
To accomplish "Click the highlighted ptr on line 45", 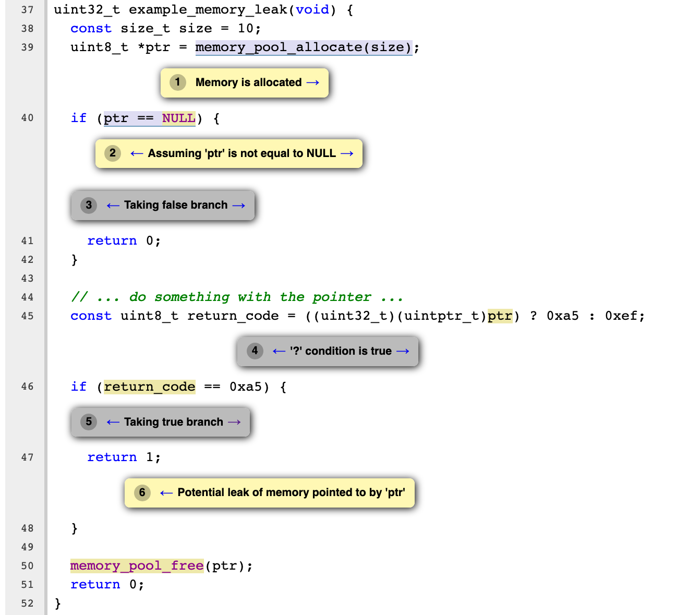I will point(500,316).
